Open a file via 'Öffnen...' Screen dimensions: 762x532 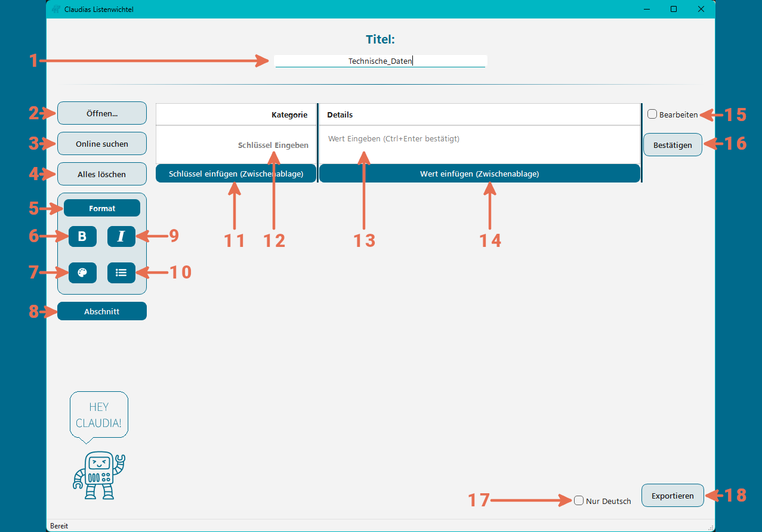click(101, 113)
